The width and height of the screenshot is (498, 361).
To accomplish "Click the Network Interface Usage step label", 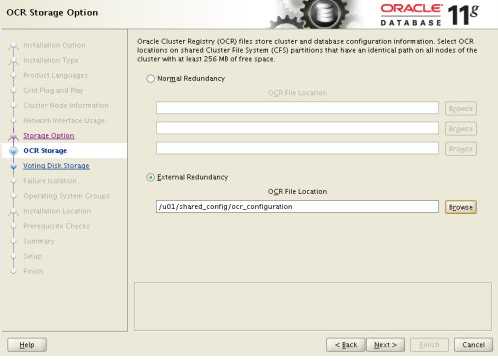I will pos(64,120).
